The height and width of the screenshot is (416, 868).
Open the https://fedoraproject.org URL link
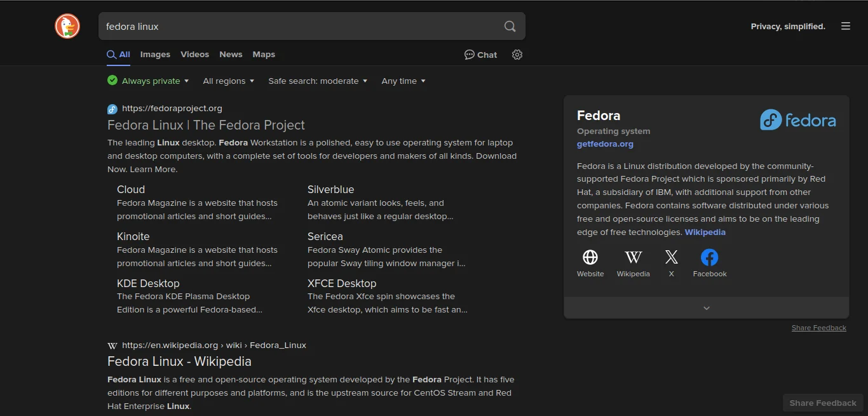pos(172,109)
